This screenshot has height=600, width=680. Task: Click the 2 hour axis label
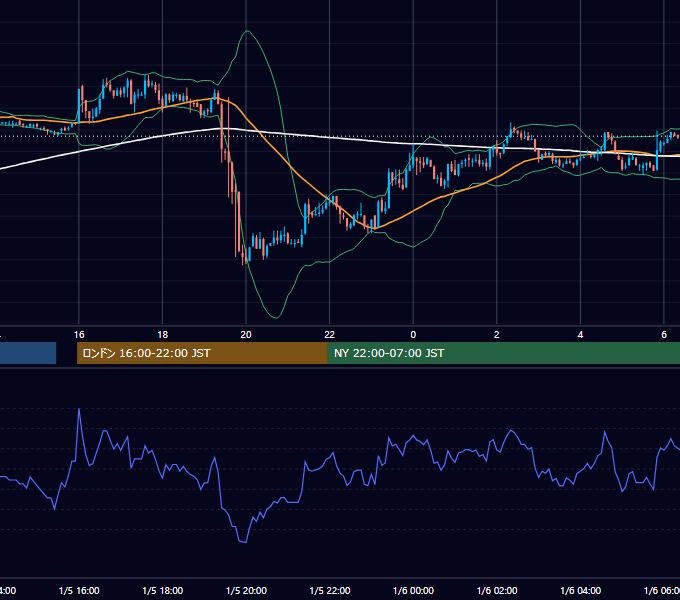pyautogui.click(x=497, y=335)
